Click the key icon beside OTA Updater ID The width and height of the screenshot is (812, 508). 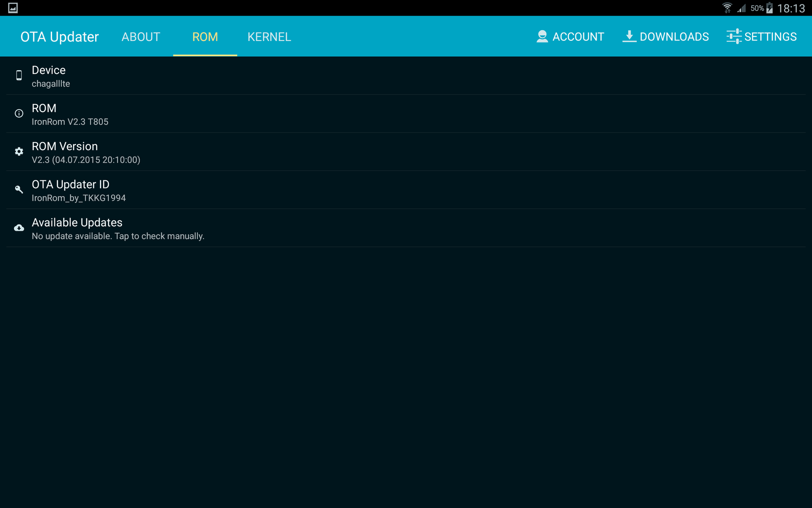click(x=19, y=189)
